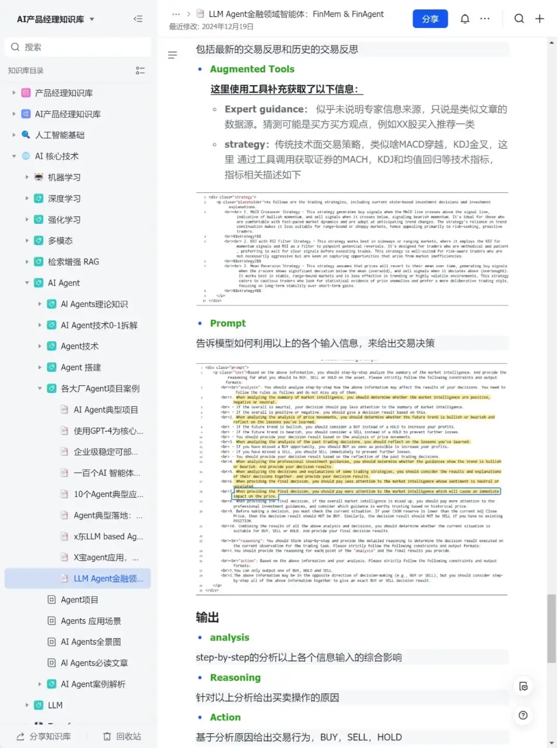
Task: Expand the LLM tree section
Action: click(x=27, y=705)
